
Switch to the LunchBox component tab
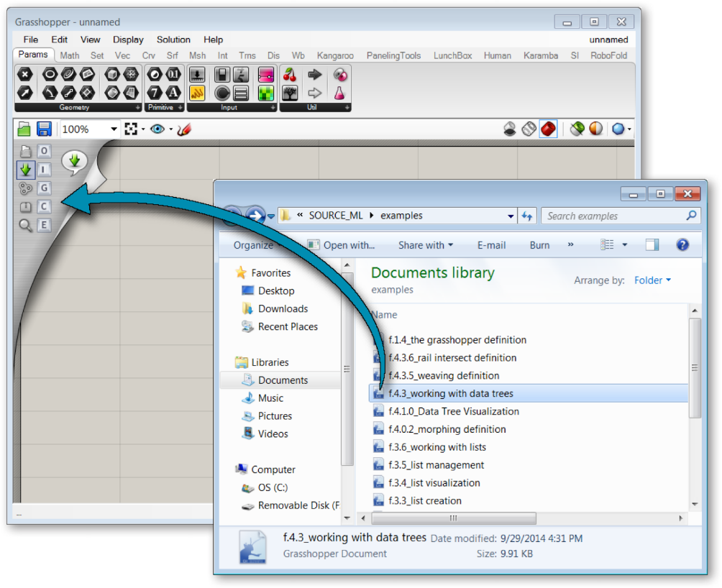452,55
